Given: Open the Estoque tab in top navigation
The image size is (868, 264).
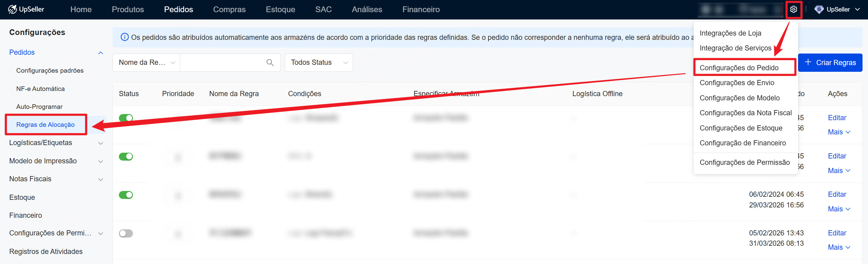Looking at the screenshot, I should (280, 9).
